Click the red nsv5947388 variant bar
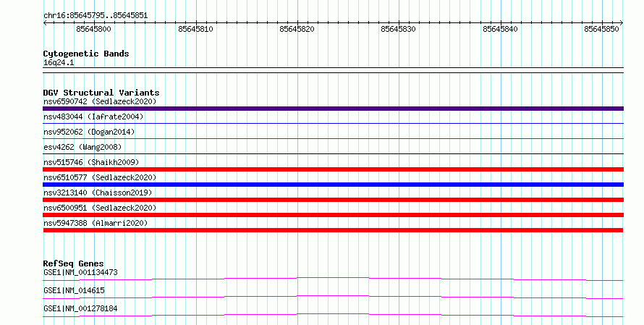Screen dimensions: 644x325 click(333, 230)
